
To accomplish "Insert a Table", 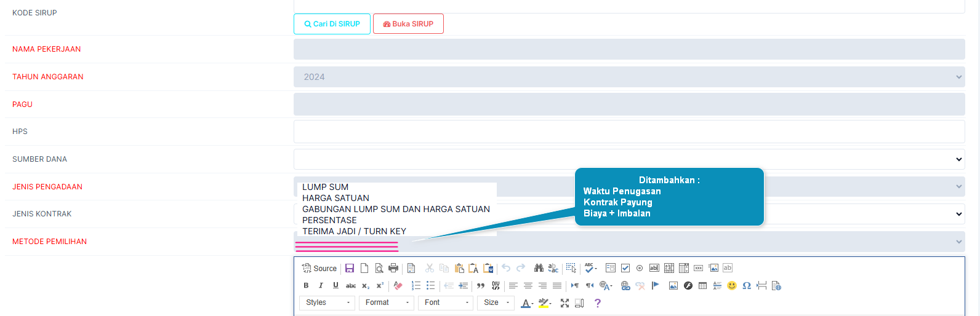I will tap(702, 285).
